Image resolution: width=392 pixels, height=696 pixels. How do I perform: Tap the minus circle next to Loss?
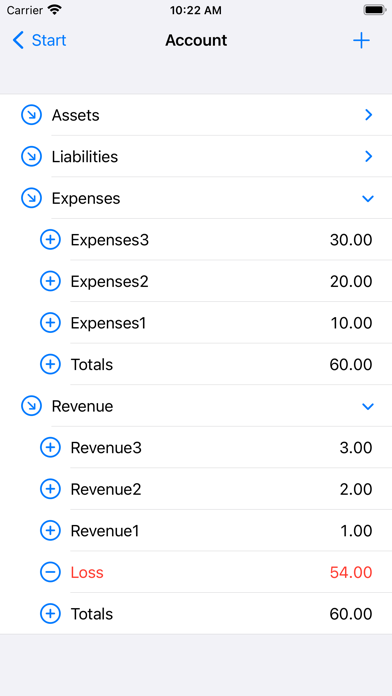tap(50, 572)
